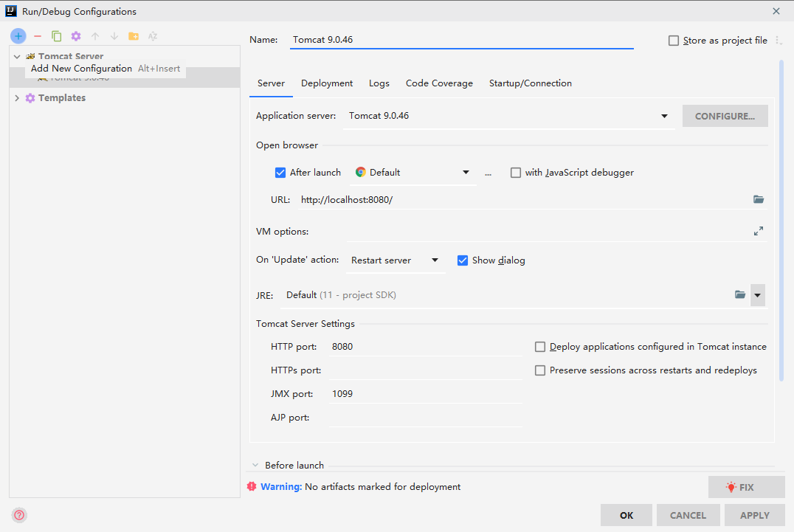Image resolution: width=794 pixels, height=532 pixels.
Task: Click the AJP port field
Action: (x=425, y=418)
